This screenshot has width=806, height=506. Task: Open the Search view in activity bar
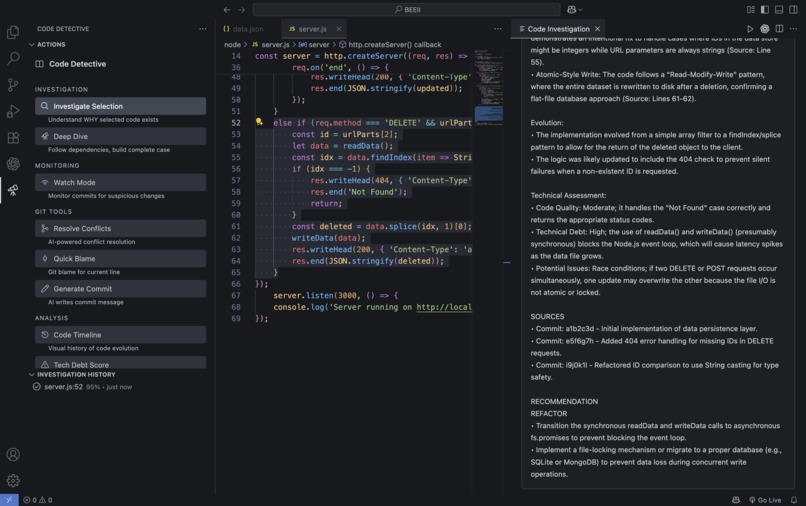pos(13,58)
